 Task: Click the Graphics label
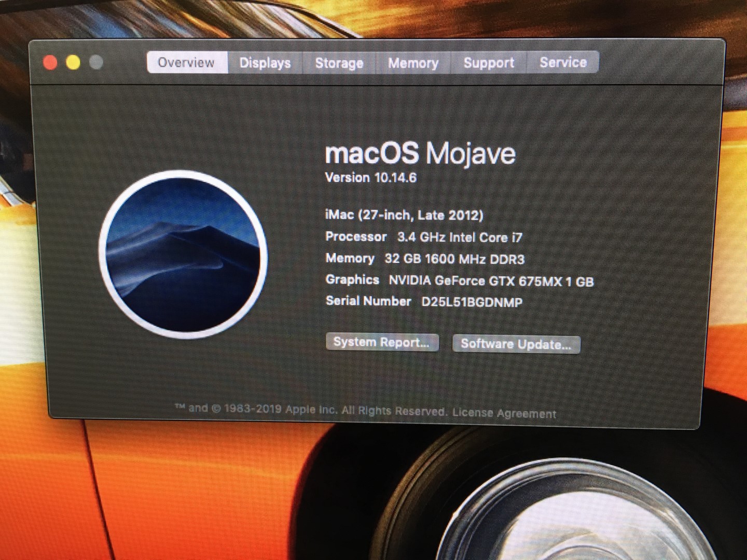(352, 280)
